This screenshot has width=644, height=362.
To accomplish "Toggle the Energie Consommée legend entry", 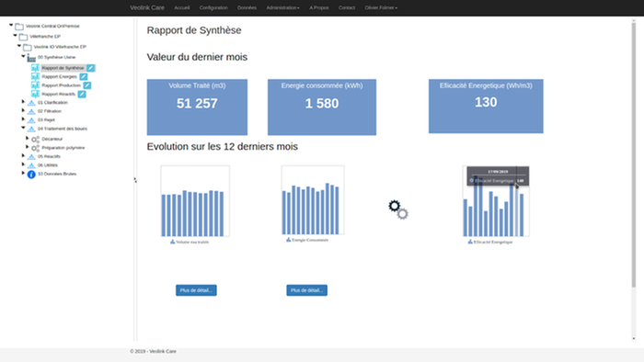I will coord(307,240).
